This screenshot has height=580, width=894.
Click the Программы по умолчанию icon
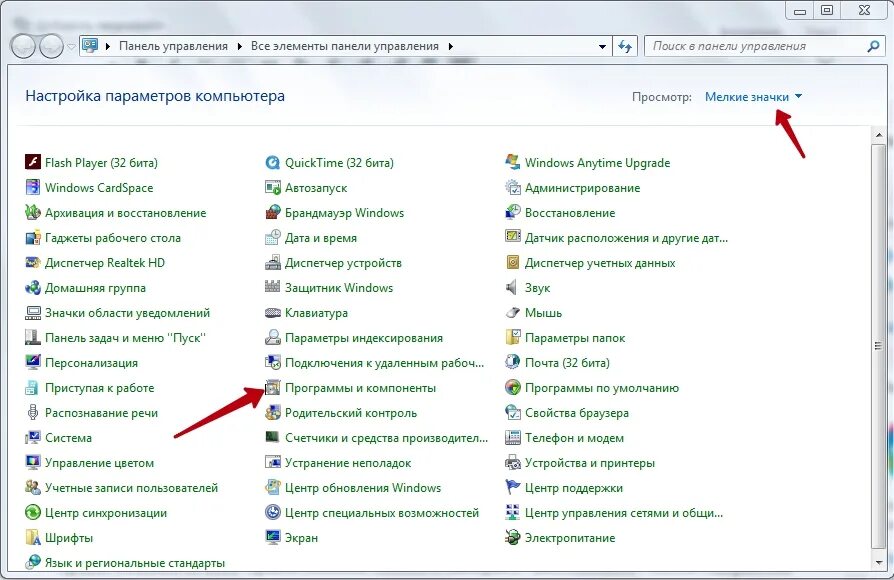click(513, 388)
